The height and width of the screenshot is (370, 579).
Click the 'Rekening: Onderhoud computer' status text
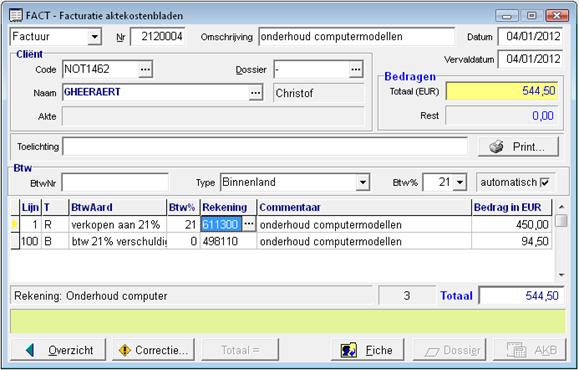pos(90,296)
